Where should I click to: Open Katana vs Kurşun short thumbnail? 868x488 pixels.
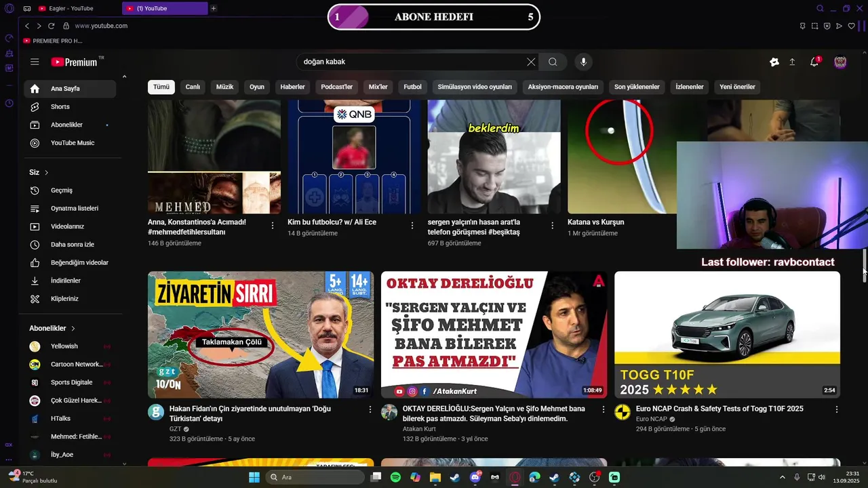[622, 157]
